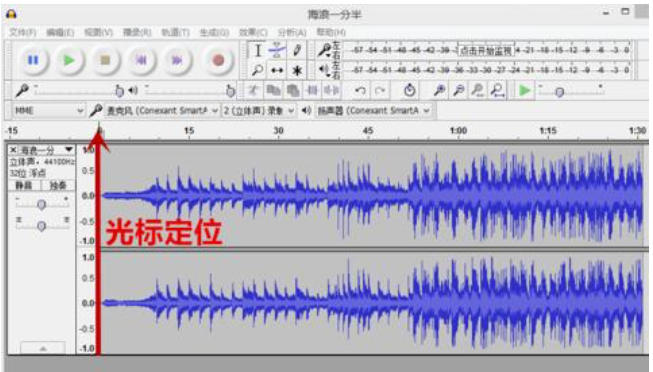653x372 pixels.
Task: Open the 麦克风 recording device dropdown
Action: 162,111
